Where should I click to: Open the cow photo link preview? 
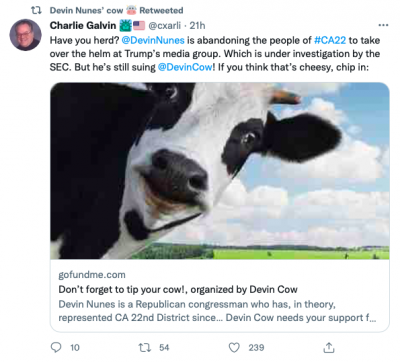(220, 171)
